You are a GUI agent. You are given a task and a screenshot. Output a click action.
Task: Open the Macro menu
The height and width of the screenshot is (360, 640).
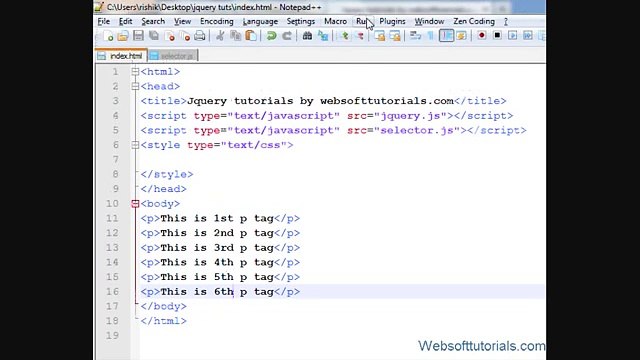tap(336, 21)
